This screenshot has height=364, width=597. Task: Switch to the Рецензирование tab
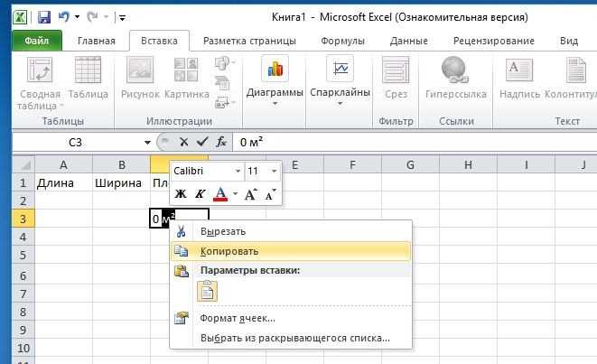pyautogui.click(x=494, y=41)
